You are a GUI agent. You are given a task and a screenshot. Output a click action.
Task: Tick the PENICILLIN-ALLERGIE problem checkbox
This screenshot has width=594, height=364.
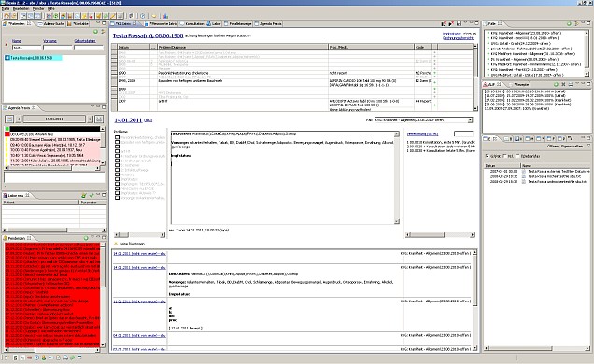pyautogui.click(x=118, y=189)
